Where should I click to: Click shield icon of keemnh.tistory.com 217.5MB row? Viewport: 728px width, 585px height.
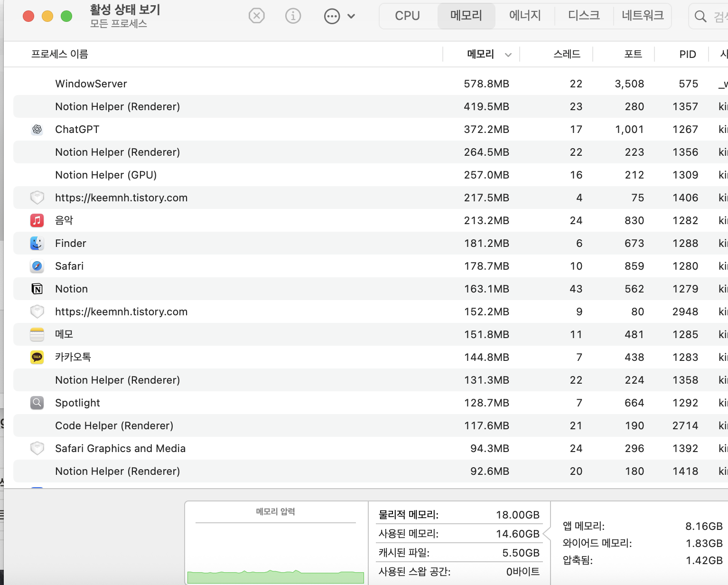[37, 198]
